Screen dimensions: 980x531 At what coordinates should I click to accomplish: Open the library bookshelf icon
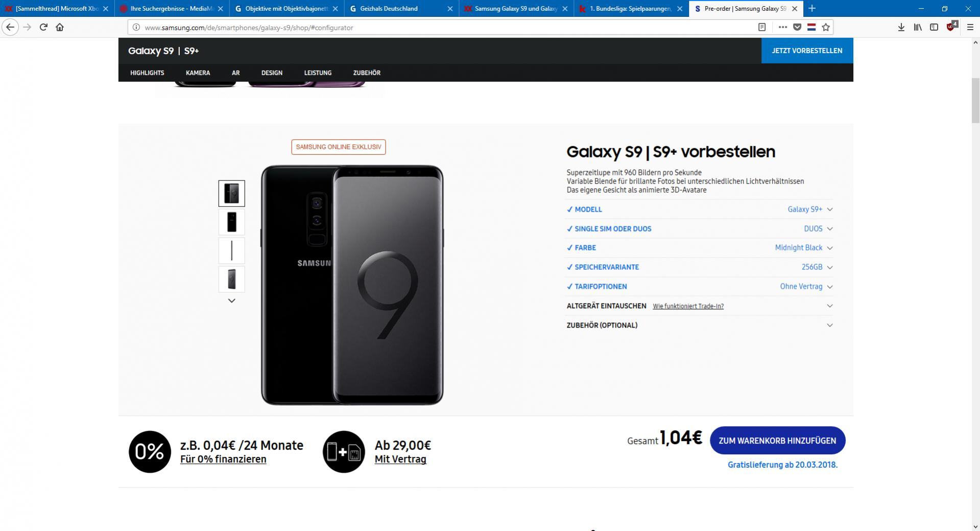[918, 27]
